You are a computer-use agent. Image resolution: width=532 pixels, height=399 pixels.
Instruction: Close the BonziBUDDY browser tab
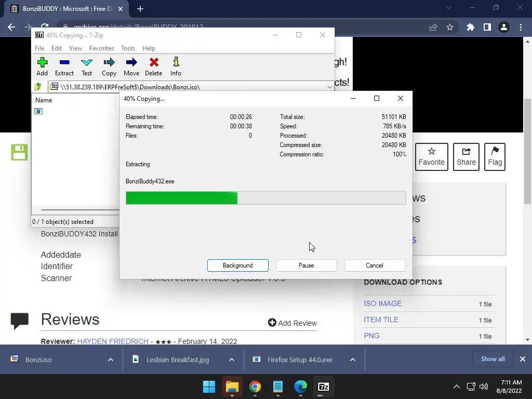click(121, 9)
